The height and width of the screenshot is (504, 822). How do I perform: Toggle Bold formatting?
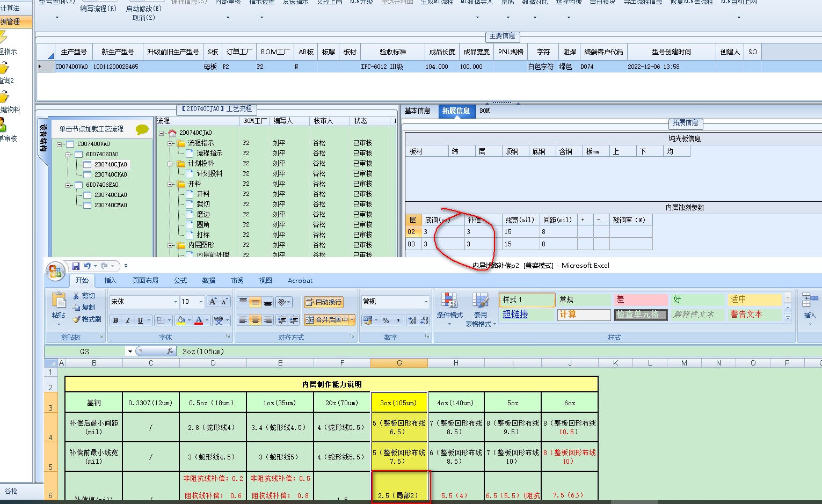click(115, 320)
